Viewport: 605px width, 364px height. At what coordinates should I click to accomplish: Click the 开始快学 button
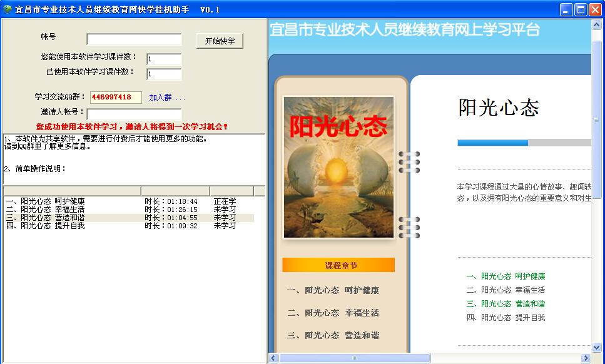[x=220, y=41]
